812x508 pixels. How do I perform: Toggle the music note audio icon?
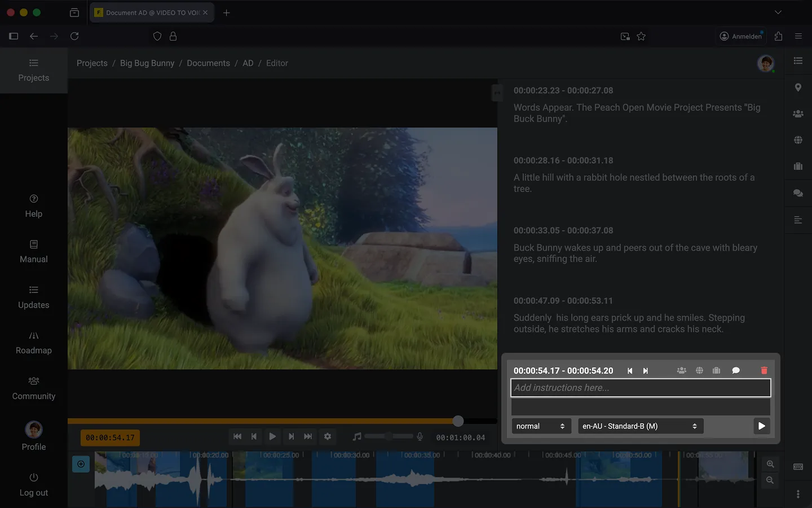(356, 436)
